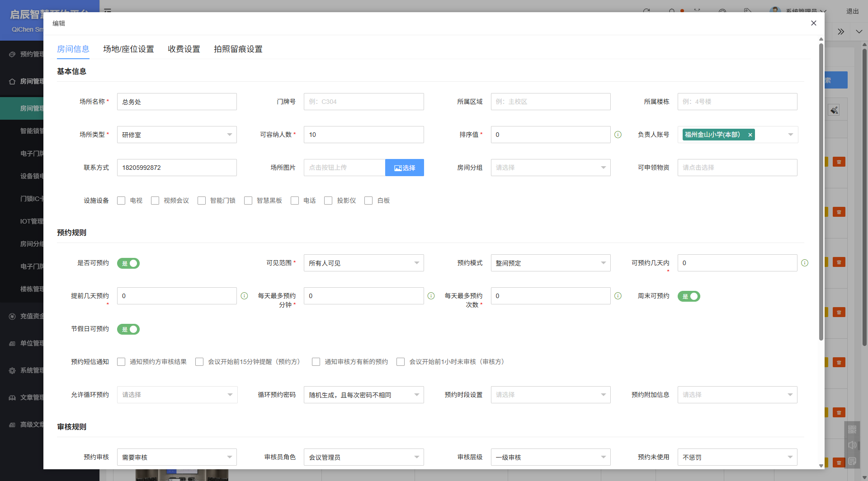Switch to the 收费设置 tab
The height and width of the screenshot is (481, 868).
pyautogui.click(x=184, y=49)
